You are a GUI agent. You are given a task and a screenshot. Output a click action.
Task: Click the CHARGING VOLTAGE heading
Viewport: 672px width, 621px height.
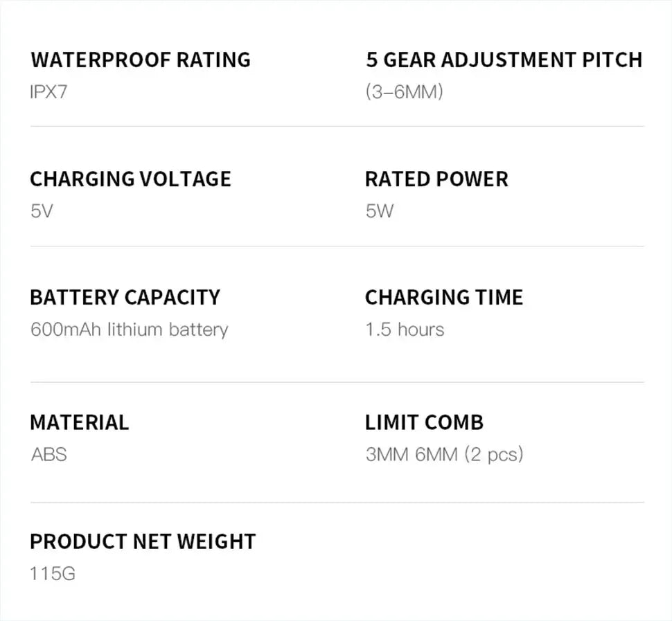(x=130, y=179)
